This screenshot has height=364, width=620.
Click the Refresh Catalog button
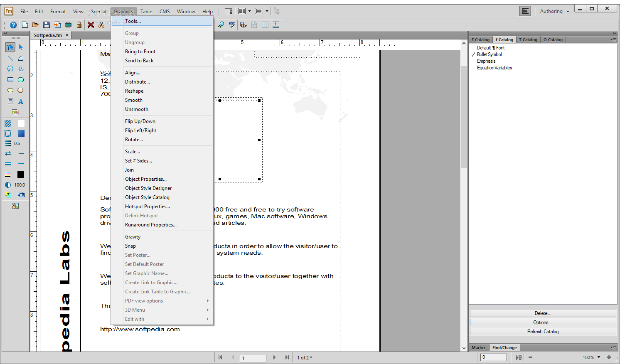tap(543, 332)
